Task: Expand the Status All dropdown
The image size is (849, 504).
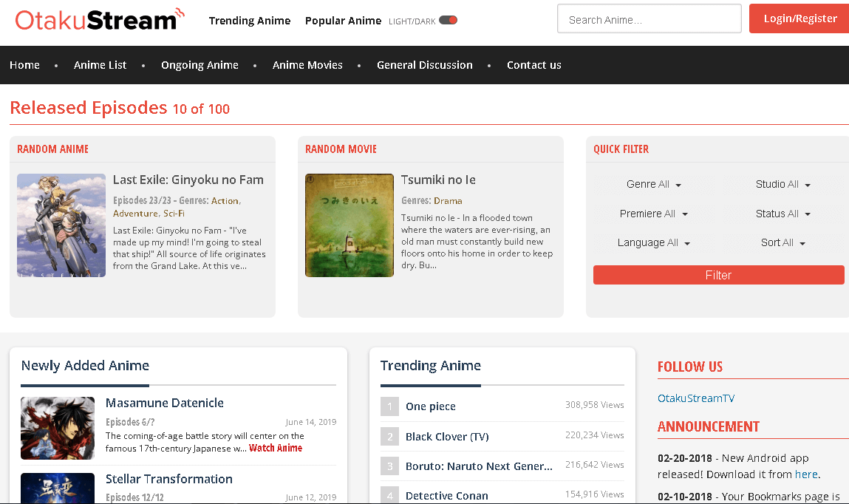Action: [783, 214]
